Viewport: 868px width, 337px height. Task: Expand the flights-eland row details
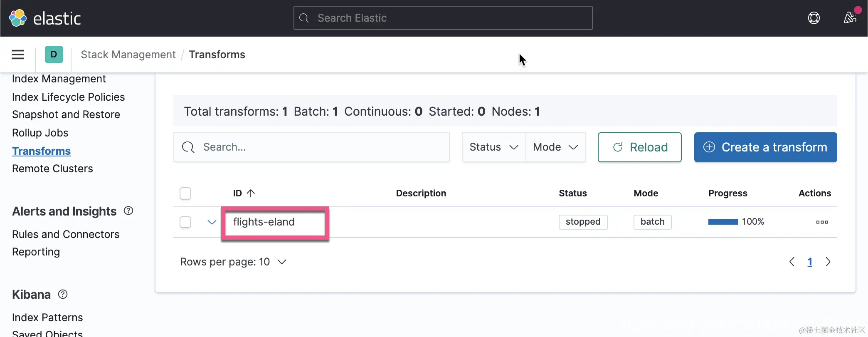[x=212, y=222]
